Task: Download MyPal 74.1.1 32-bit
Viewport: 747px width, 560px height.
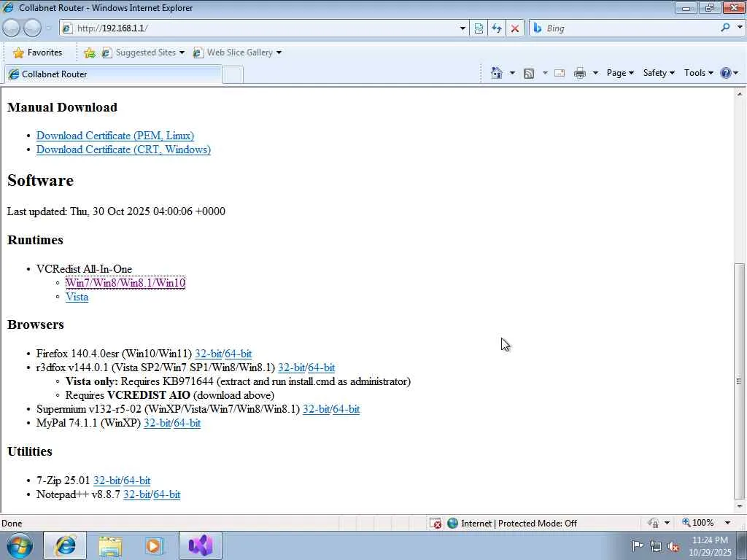Action: click(x=158, y=423)
